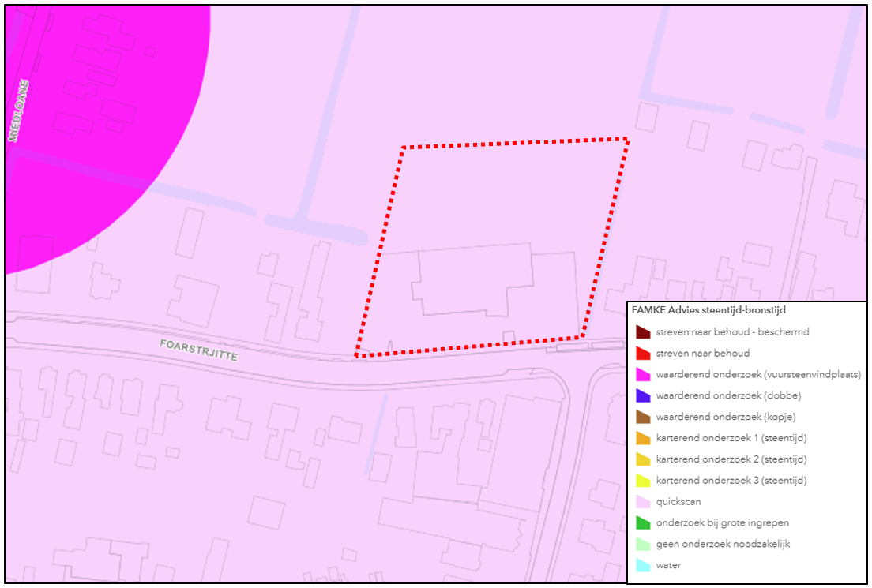Click 'waarderend onderzoek (vuursteenvindplaats)' legend text
Screen dimensions: 872x588
tap(758, 375)
